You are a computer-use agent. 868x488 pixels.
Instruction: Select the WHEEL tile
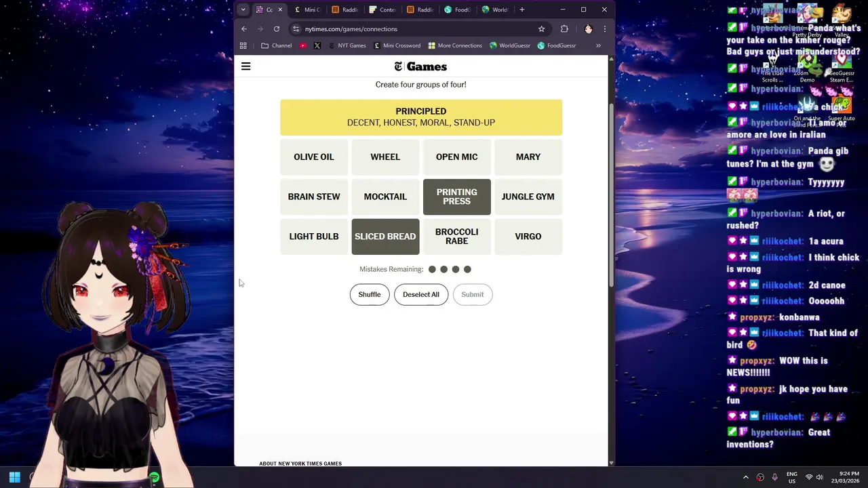coord(385,157)
